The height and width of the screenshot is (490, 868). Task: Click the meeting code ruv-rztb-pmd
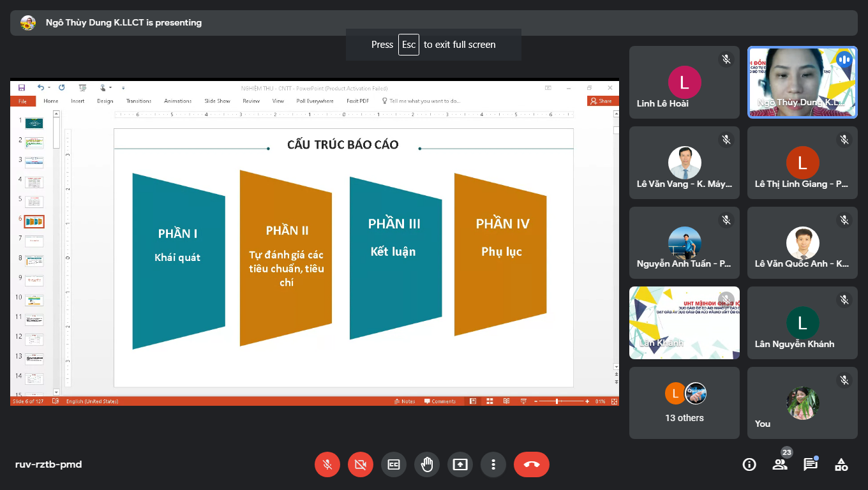click(x=49, y=464)
